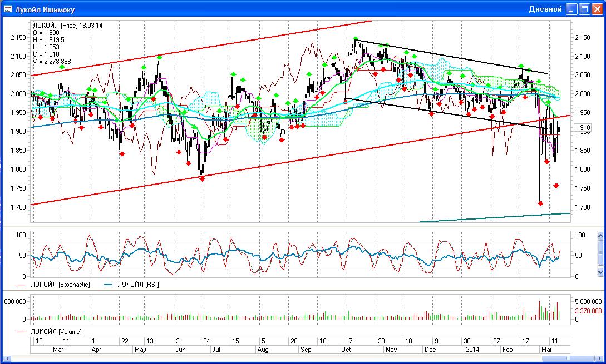This screenshot has width=606, height=364.
Task: Click the Dec month label on the time axis
Action: point(430,350)
